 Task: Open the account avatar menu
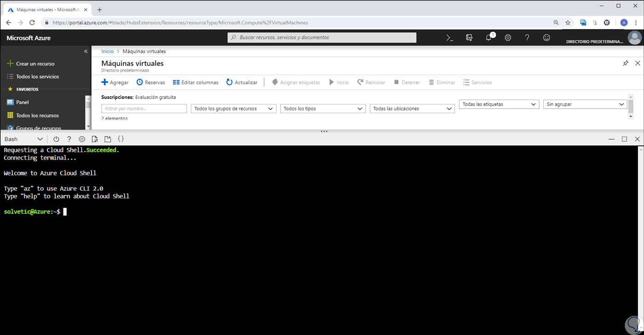click(635, 38)
